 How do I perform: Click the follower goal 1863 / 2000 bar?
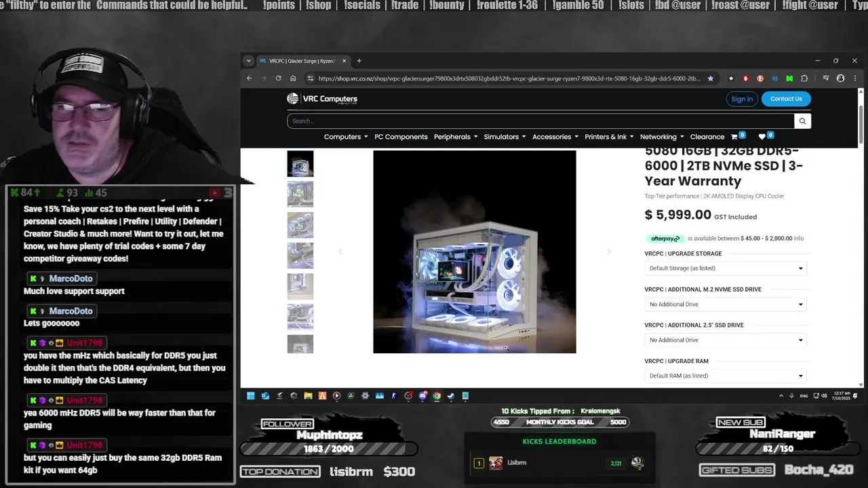[328, 449]
